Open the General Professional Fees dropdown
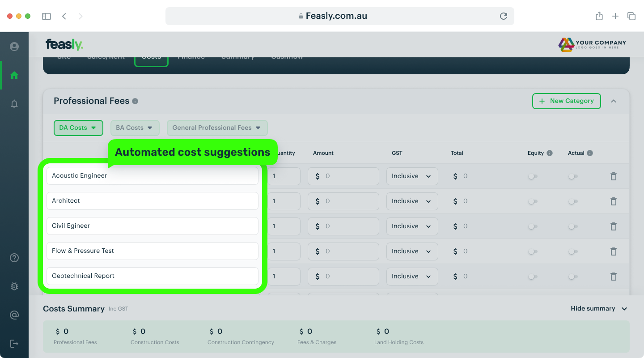This screenshot has height=358, width=644. coord(217,128)
